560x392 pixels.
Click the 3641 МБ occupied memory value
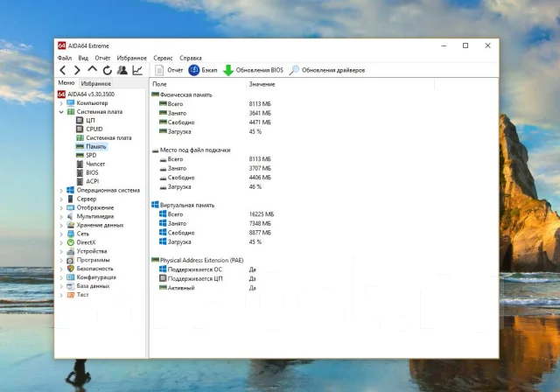pos(260,113)
